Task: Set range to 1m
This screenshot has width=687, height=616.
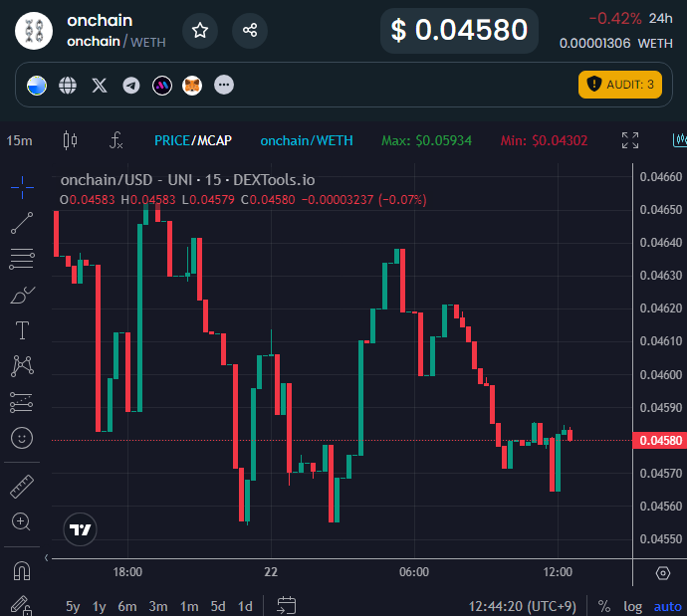Action: pyautogui.click(x=189, y=606)
